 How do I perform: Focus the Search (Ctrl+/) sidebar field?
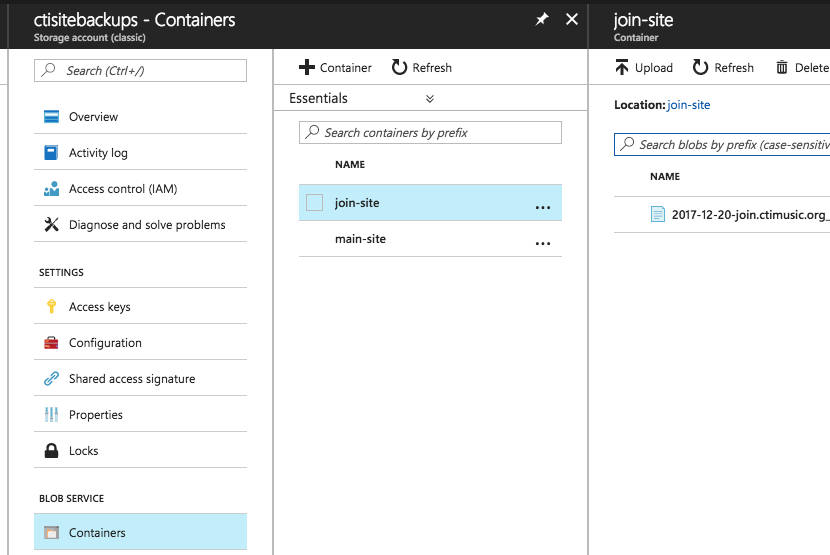coord(140,70)
